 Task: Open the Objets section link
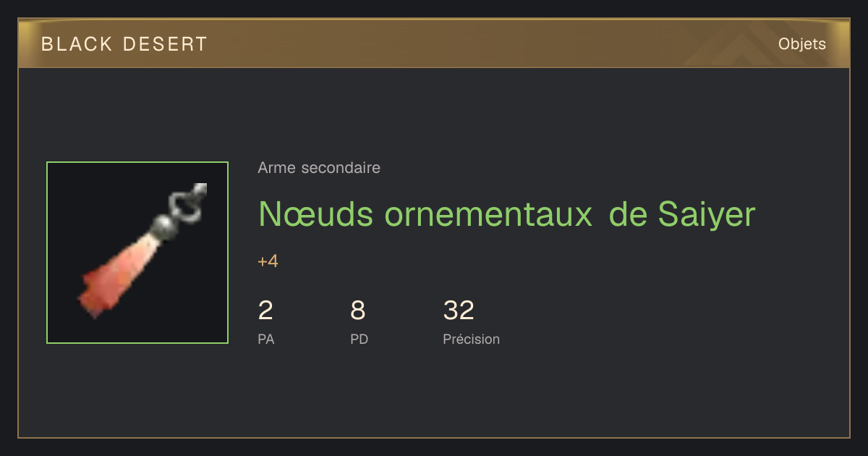tap(802, 44)
